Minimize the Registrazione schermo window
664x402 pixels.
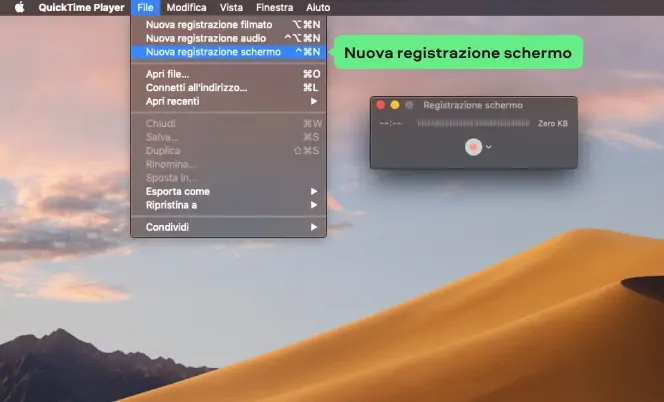point(395,105)
